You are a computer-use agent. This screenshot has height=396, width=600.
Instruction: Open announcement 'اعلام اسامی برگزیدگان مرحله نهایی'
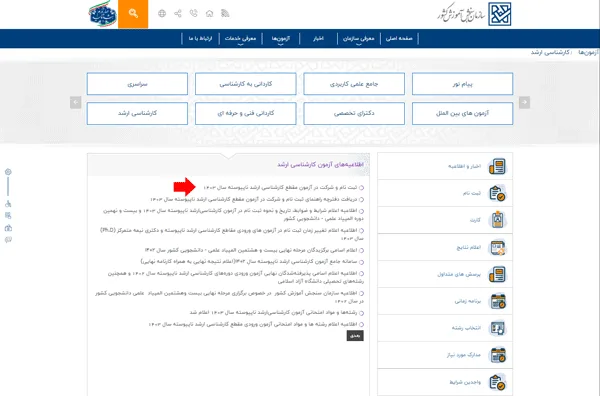(251, 250)
